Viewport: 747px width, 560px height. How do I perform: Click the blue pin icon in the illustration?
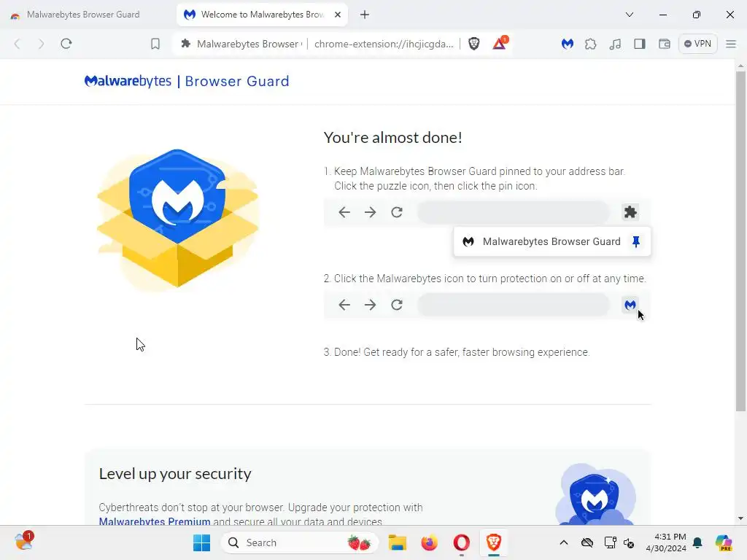click(x=636, y=241)
